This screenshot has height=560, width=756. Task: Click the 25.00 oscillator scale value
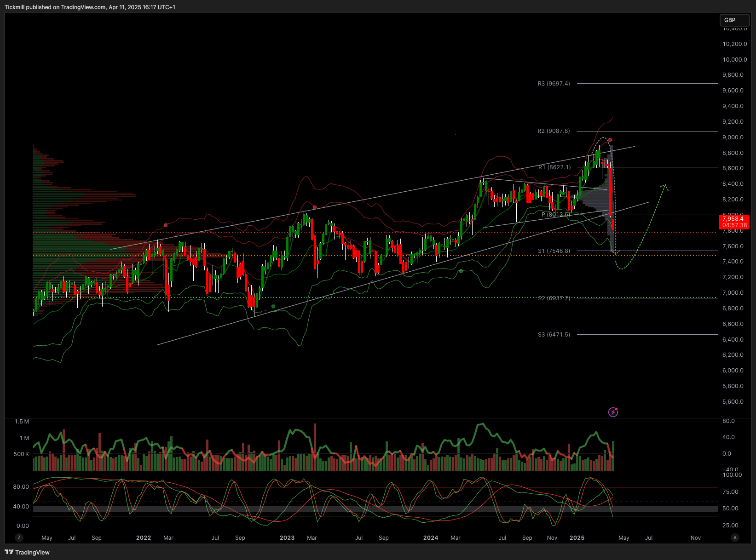click(x=731, y=526)
